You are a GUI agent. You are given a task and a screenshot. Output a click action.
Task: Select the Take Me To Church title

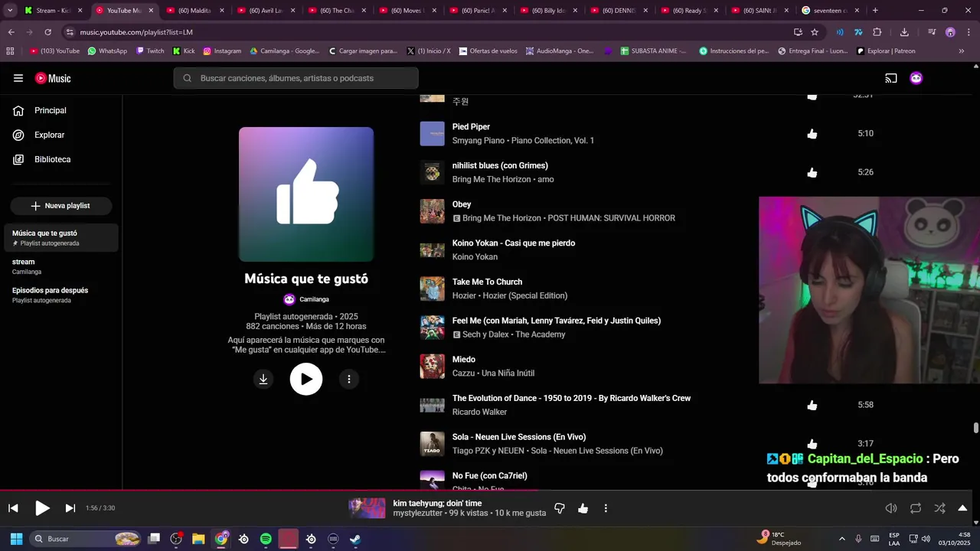click(x=487, y=282)
